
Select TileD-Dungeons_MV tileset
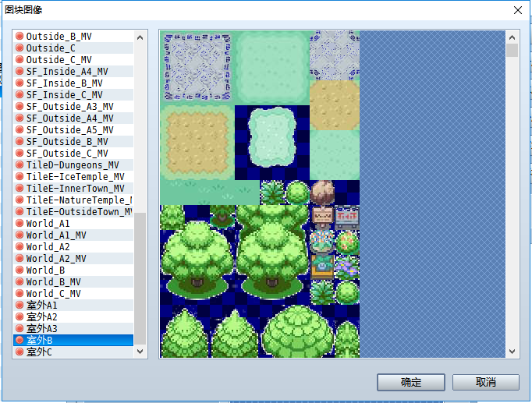[x=73, y=164]
